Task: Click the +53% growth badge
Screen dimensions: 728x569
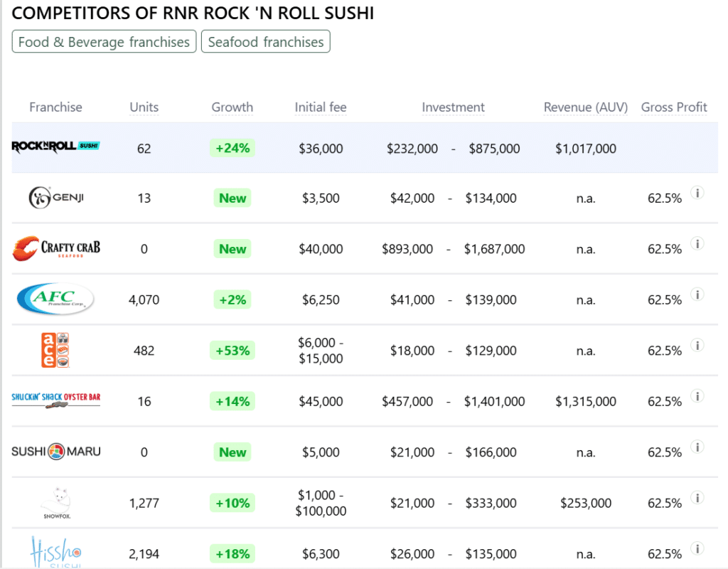Action: [x=232, y=351]
